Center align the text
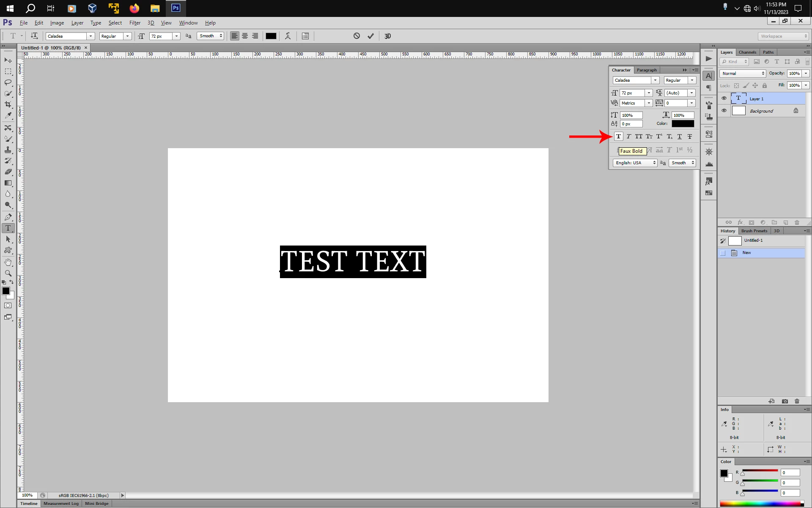This screenshot has height=508, width=812. (245, 36)
